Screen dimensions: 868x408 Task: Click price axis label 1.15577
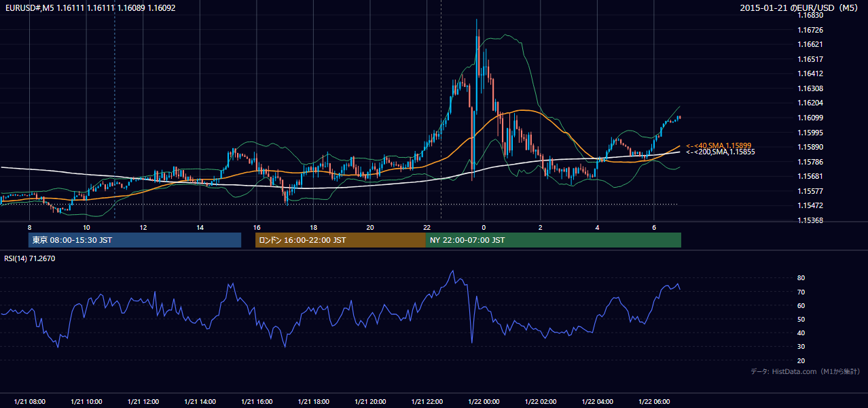tap(810, 191)
